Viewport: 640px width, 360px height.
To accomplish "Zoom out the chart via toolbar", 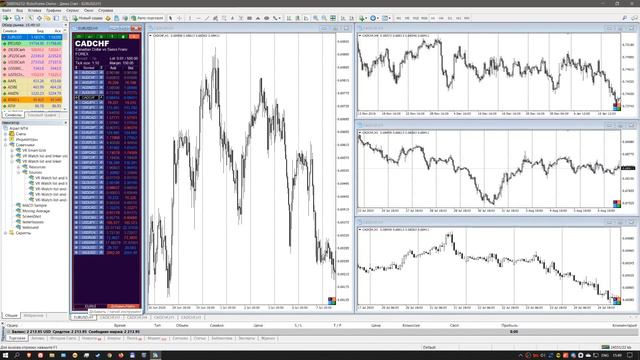I will click(324, 18).
